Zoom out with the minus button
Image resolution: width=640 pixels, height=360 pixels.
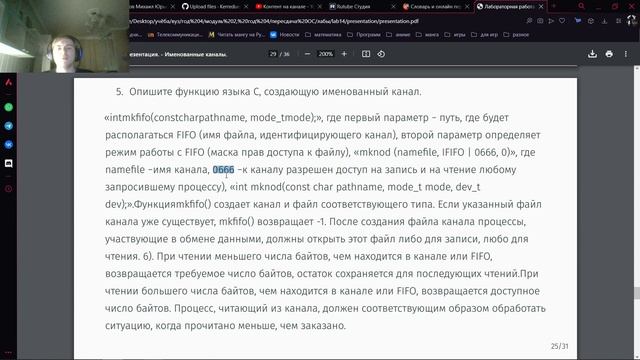307,54
